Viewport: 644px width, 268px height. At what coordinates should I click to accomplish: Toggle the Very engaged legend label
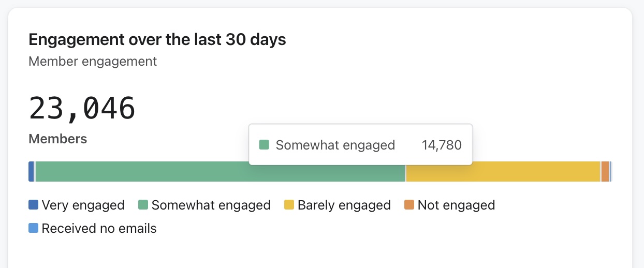point(83,205)
